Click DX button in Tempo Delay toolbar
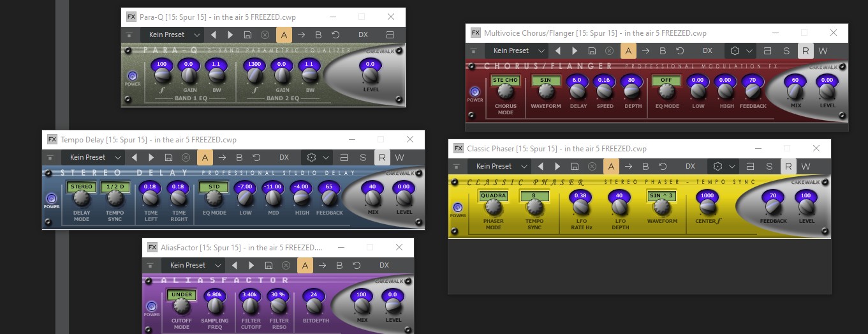This screenshot has width=868, height=334. (x=284, y=157)
